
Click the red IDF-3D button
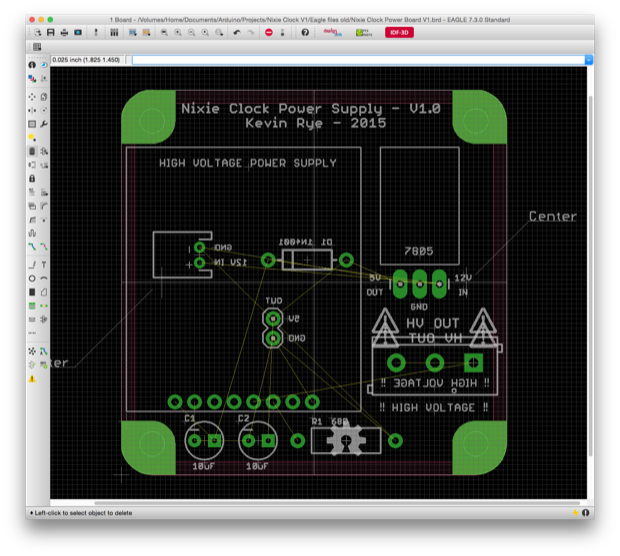(x=399, y=32)
